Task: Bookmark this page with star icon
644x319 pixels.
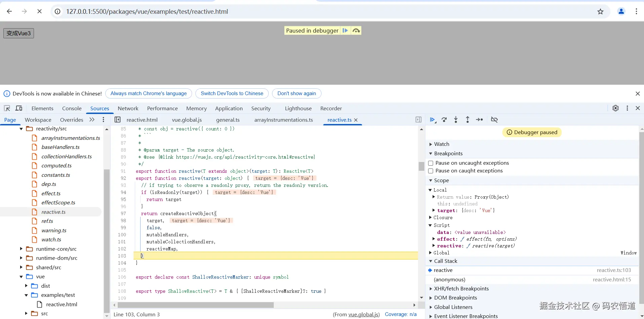Action: tap(600, 11)
